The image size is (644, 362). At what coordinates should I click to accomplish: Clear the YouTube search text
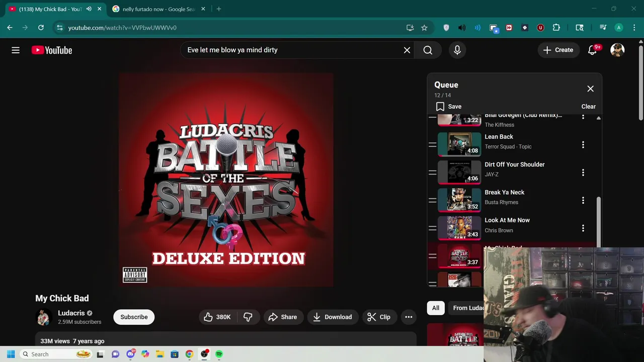(x=407, y=50)
